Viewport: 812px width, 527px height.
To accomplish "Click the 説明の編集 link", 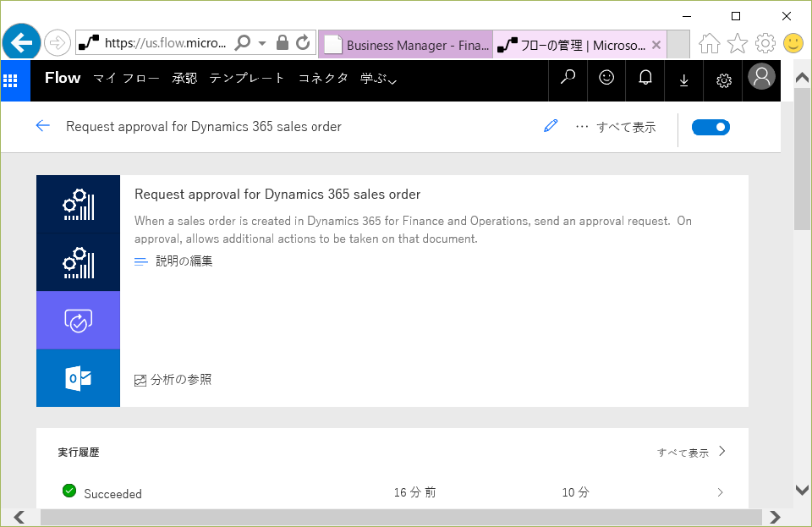I will 184,261.
